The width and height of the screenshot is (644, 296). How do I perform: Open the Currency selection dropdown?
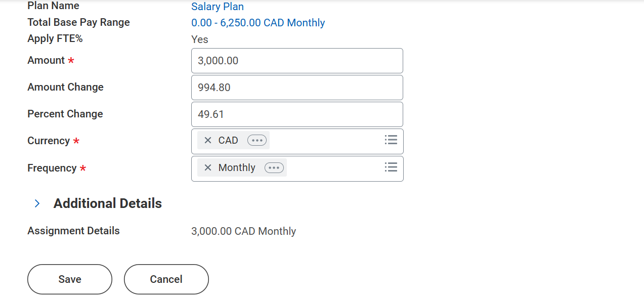point(391,140)
